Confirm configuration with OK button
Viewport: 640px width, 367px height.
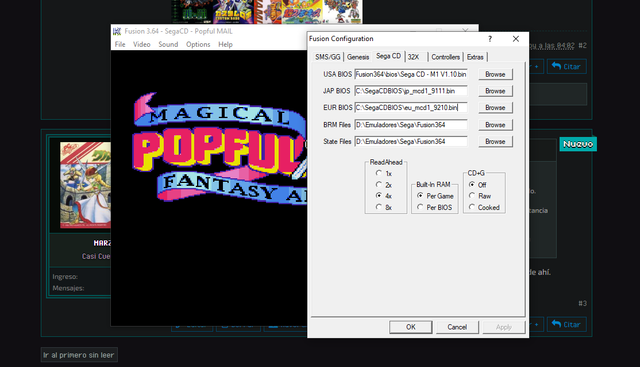click(411, 327)
